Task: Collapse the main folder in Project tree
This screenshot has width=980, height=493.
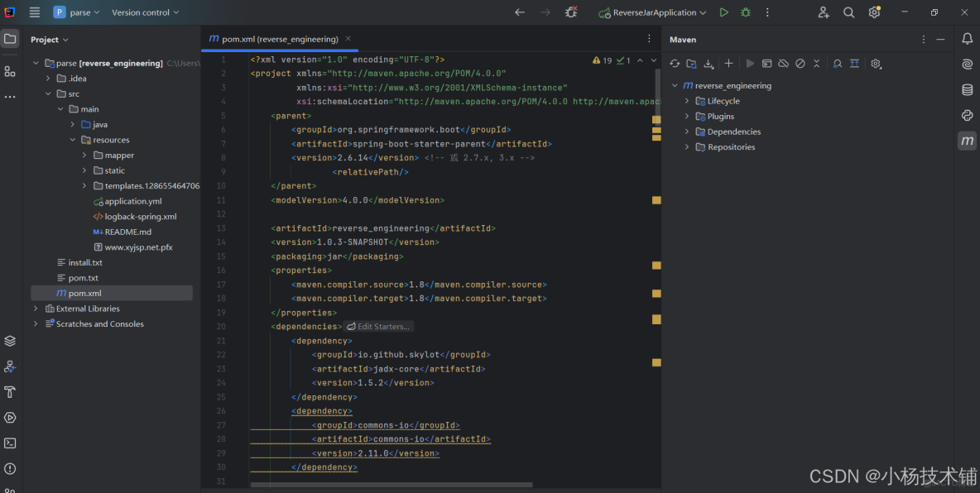Action: [x=60, y=108]
